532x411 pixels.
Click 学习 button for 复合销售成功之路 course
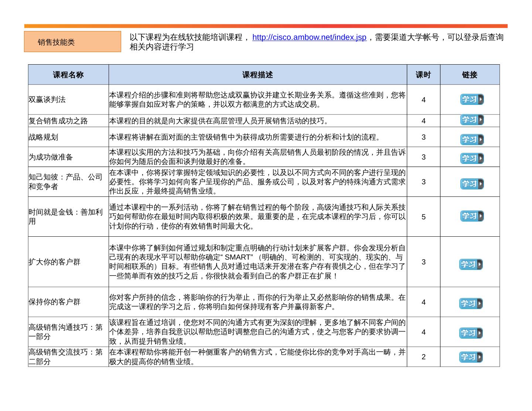[471, 120]
